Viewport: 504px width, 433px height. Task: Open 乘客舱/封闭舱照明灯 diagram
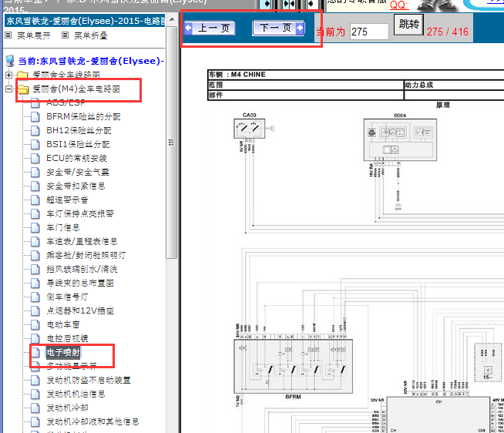86,255
